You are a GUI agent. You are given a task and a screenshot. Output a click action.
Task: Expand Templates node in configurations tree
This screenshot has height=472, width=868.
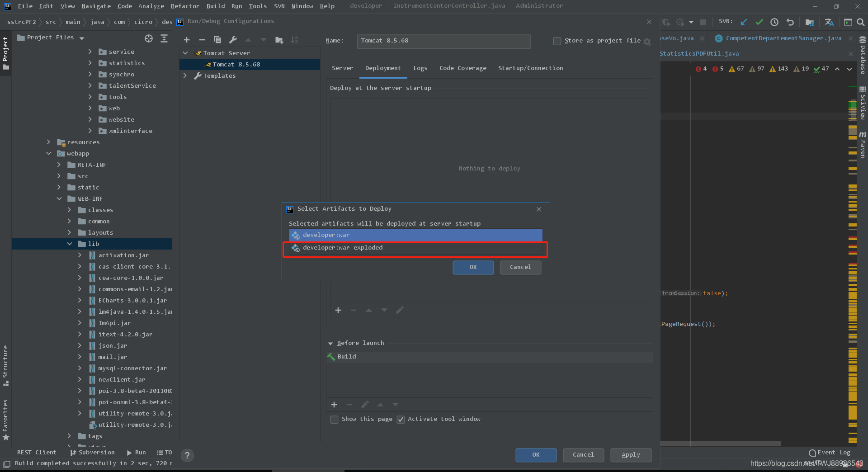coord(185,76)
